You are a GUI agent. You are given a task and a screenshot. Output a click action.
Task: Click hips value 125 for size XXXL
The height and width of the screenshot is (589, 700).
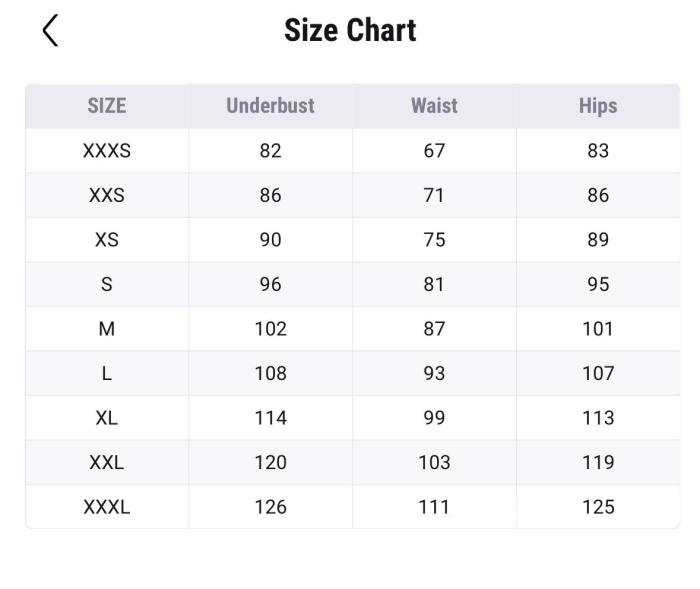pos(598,507)
